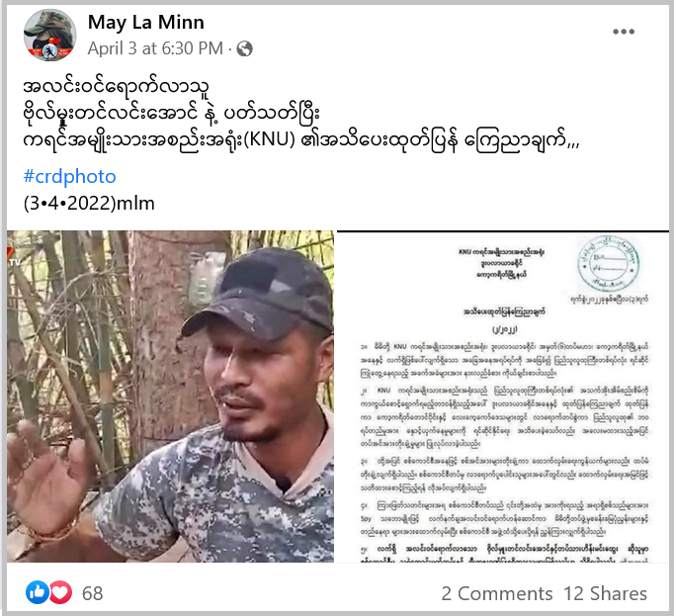The width and height of the screenshot is (676, 616).
Task: Open the three-dots post options menu
Action: click(x=624, y=32)
